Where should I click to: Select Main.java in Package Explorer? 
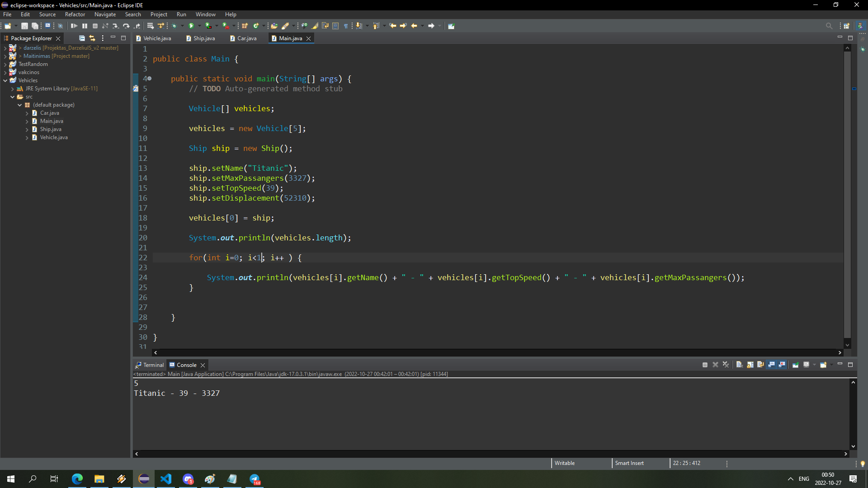click(x=52, y=121)
